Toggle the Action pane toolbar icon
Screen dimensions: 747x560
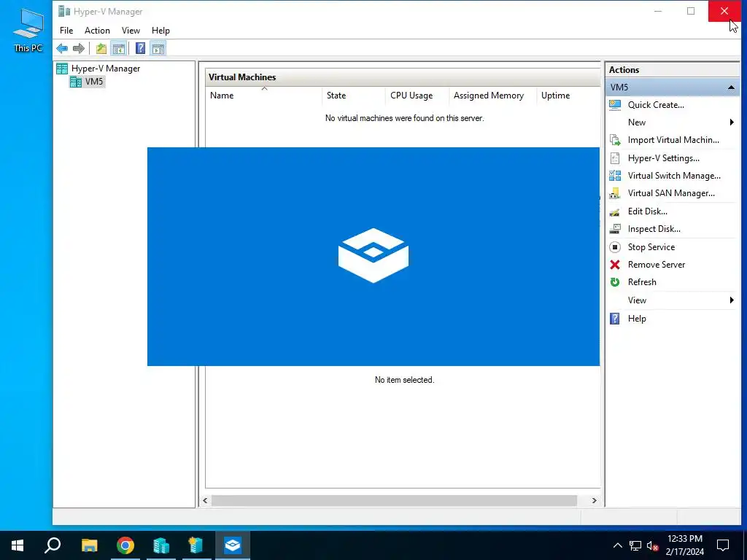[158, 48]
